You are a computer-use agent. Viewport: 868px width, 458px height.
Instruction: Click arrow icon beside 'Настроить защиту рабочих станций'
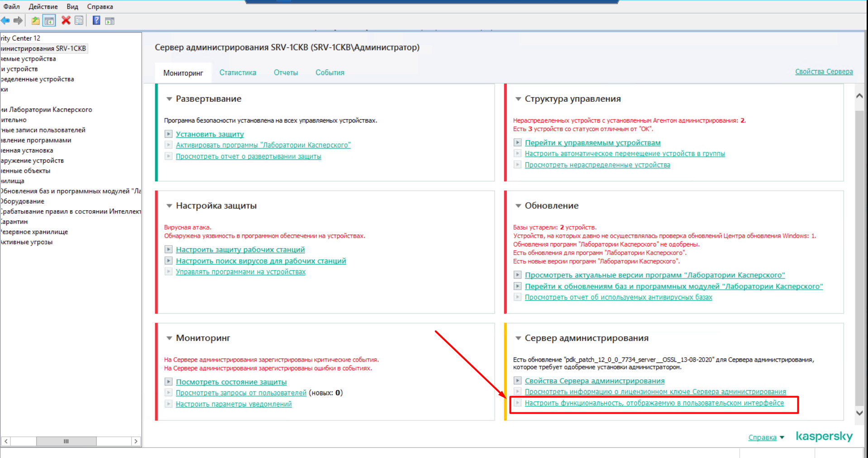tap(168, 249)
